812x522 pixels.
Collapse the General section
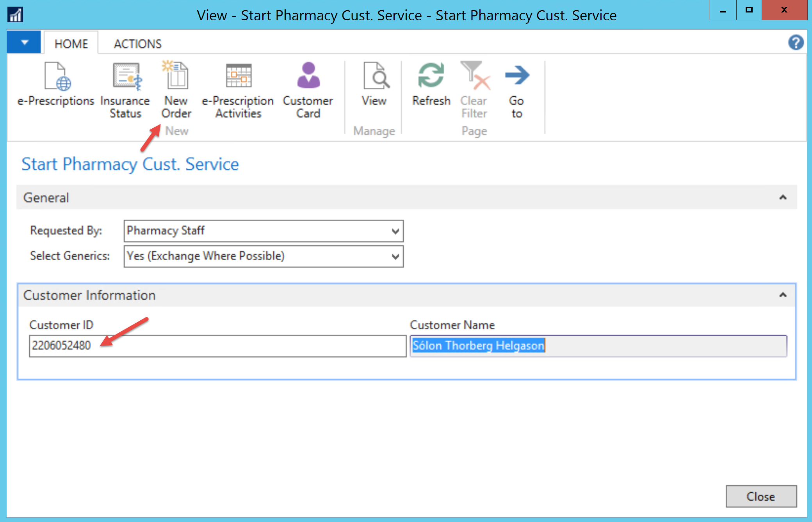pyautogui.click(x=783, y=197)
